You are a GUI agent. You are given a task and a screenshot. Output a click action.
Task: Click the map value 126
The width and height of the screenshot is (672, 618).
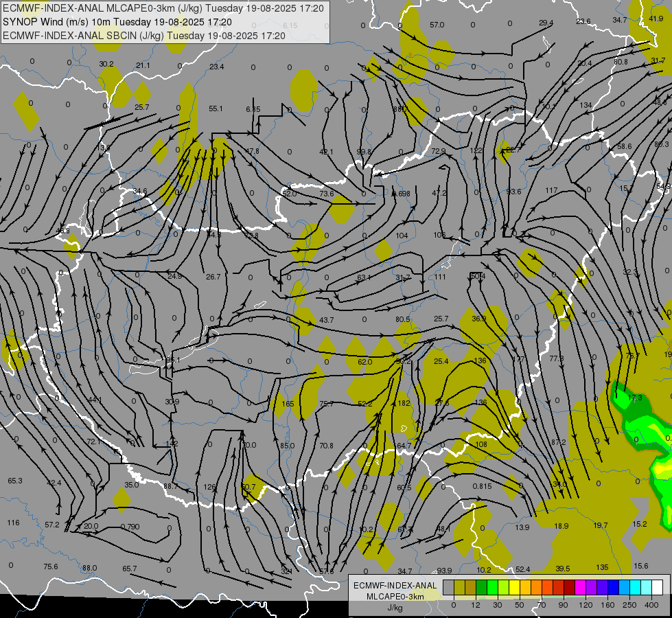(x=209, y=487)
